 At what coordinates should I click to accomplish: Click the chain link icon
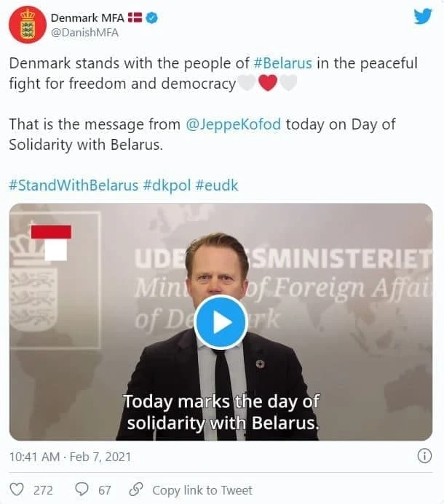(x=135, y=489)
